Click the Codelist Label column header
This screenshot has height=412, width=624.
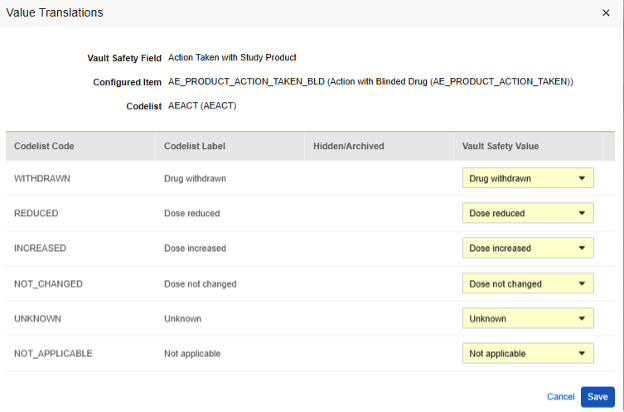pyautogui.click(x=195, y=146)
